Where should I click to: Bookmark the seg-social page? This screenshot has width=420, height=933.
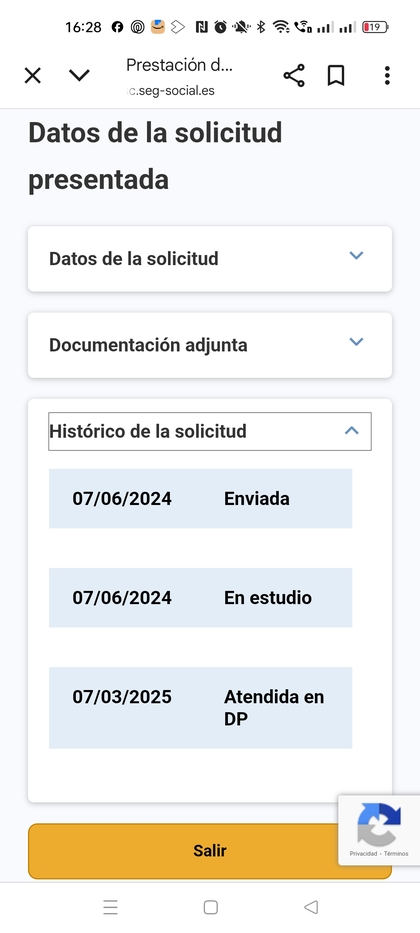click(x=336, y=76)
